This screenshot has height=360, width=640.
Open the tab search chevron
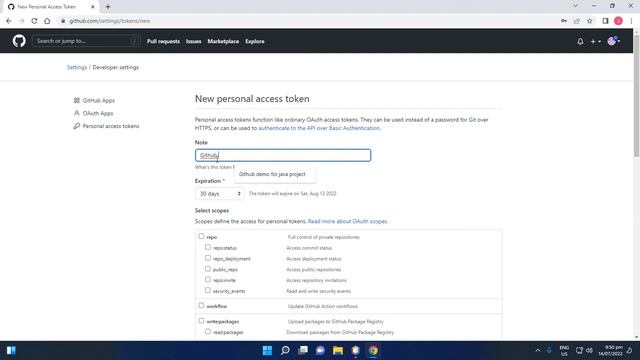pos(576,6)
